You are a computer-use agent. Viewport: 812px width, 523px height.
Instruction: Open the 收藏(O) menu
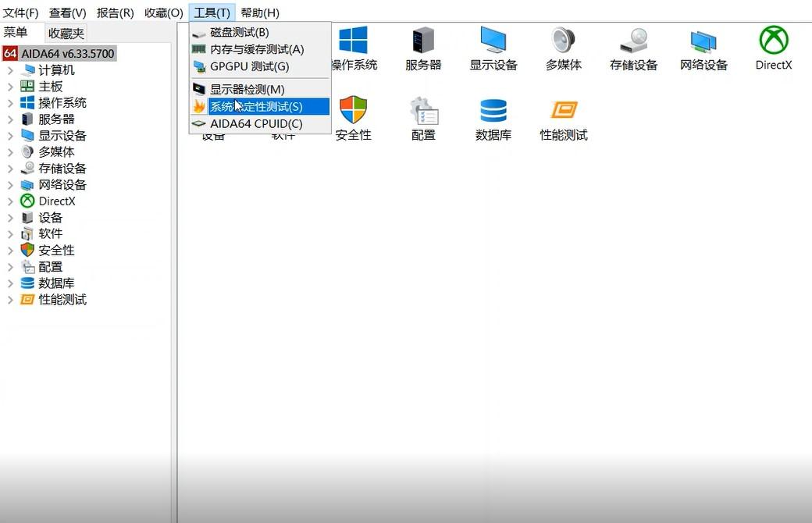(x=164, y=12)
